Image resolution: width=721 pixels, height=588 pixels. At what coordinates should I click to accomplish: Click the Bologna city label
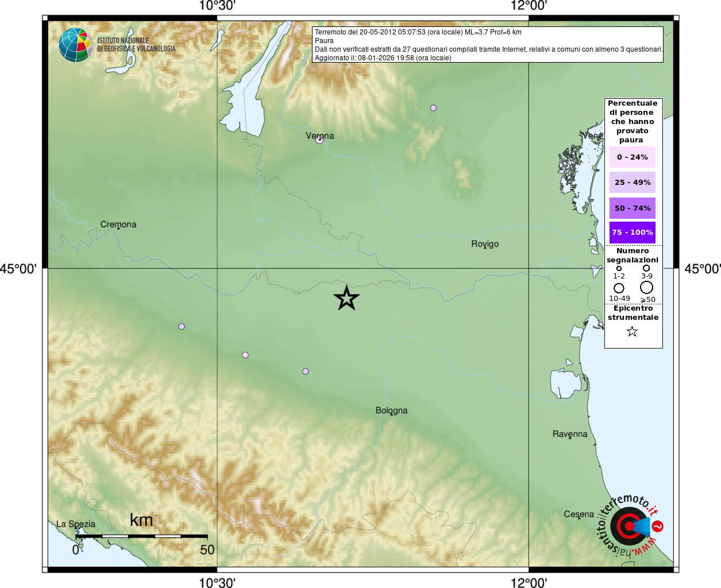tap(392, 411)
